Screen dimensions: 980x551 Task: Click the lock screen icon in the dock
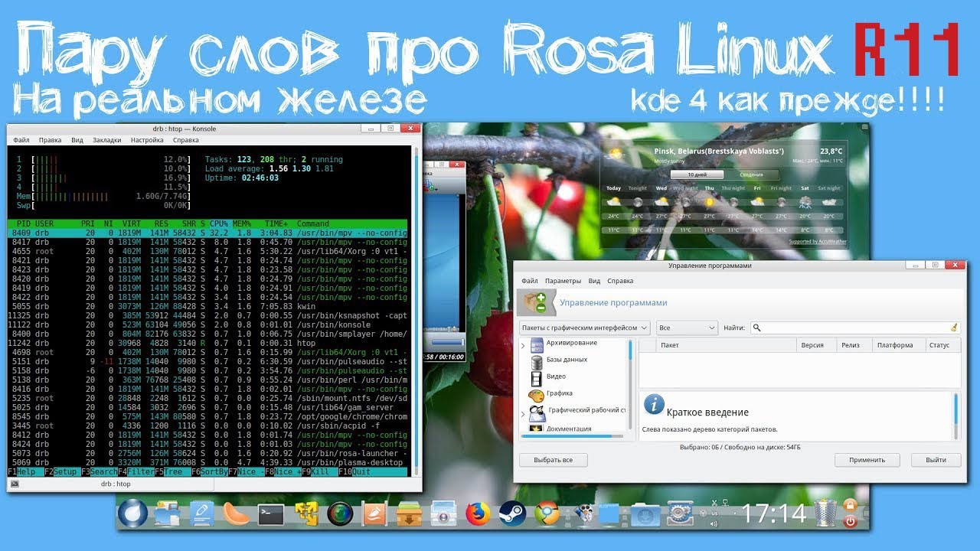click(849, 506)
